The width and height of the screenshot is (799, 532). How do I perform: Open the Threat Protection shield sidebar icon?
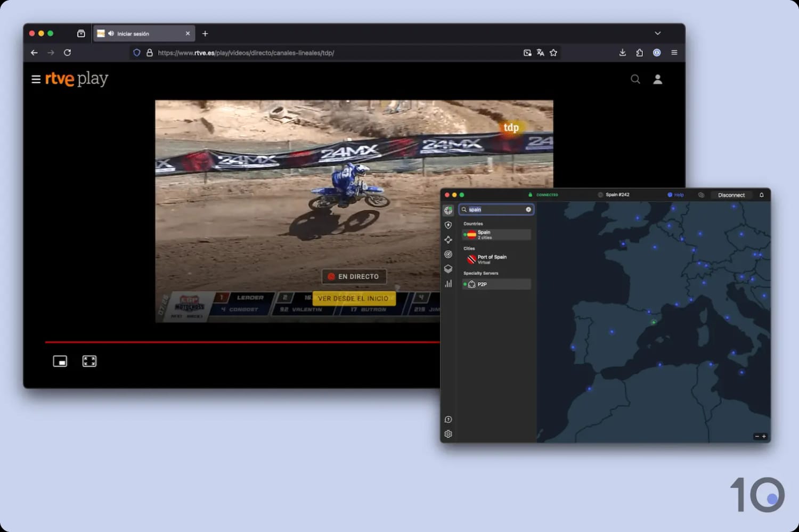pos(448,225)
